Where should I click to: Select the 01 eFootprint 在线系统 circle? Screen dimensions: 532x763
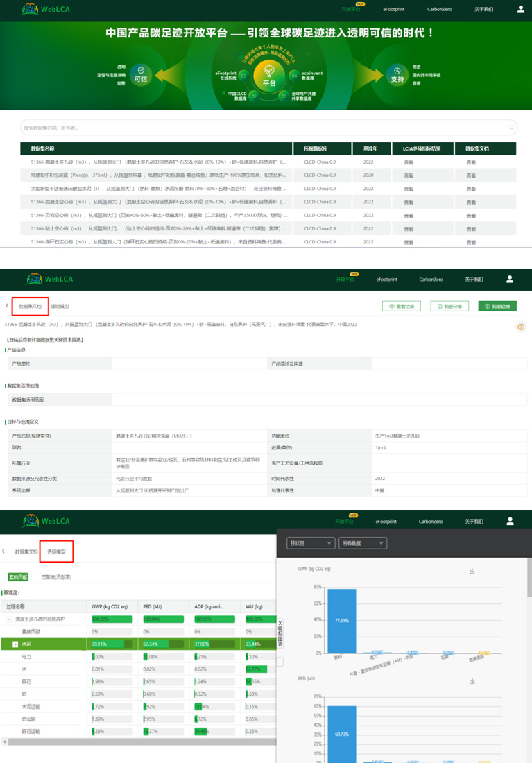click(x=243, y=76)
